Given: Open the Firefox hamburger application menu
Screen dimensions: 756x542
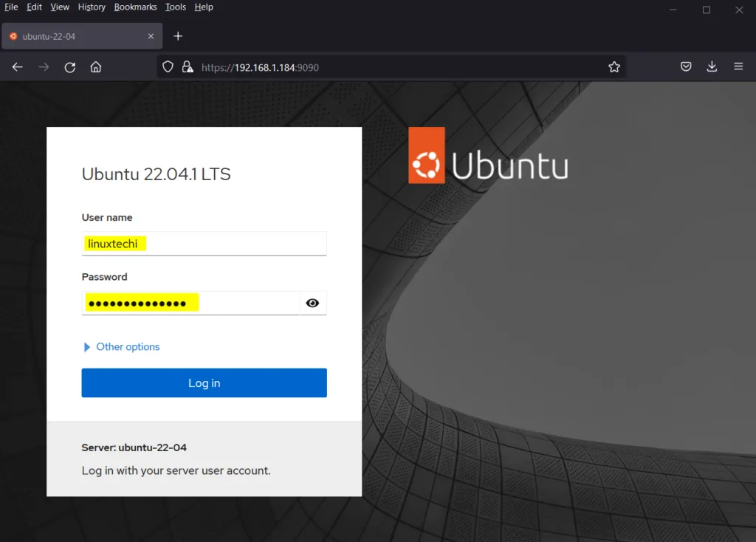Looking at the screenshot, I should 738,66.
